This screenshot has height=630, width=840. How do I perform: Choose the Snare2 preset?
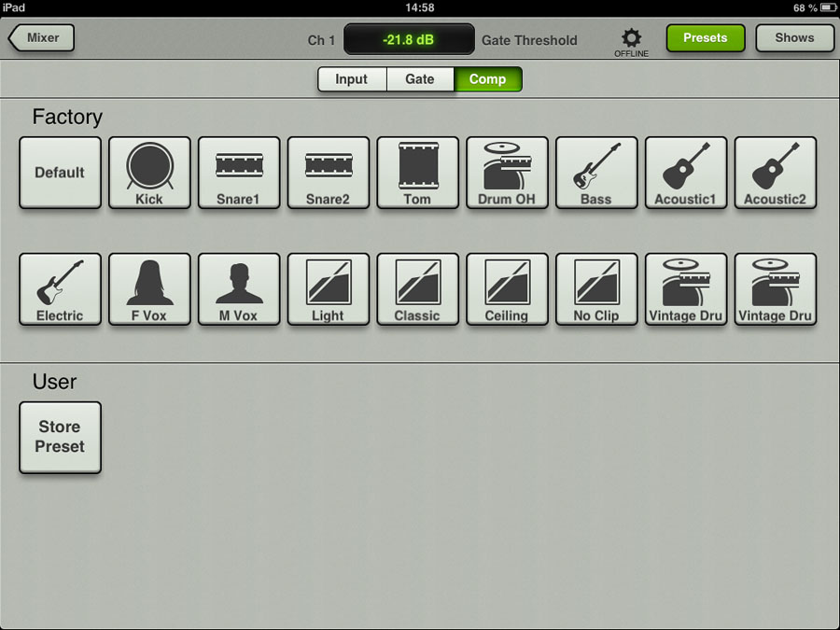click(329, 173)
